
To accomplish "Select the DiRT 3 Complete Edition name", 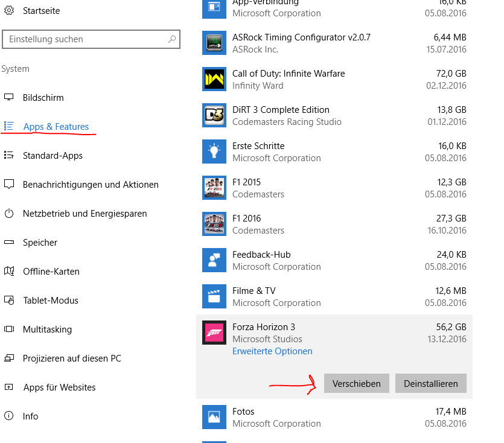I will 281,110.
